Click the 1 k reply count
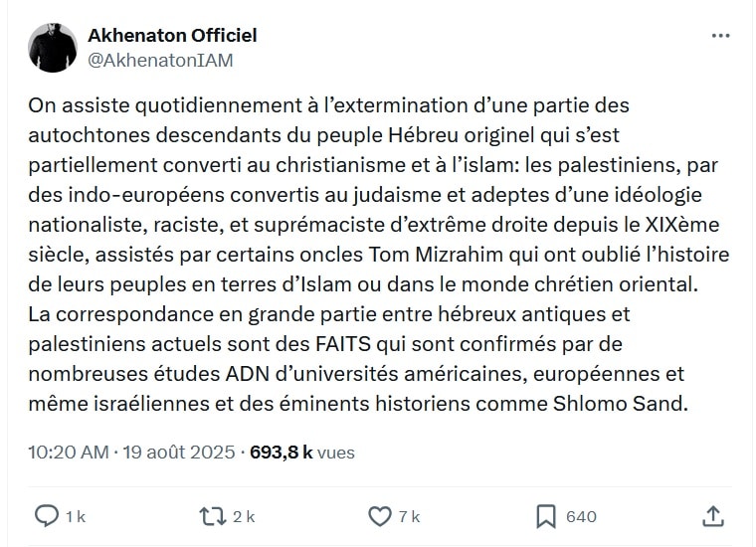 tap(76, 516)
